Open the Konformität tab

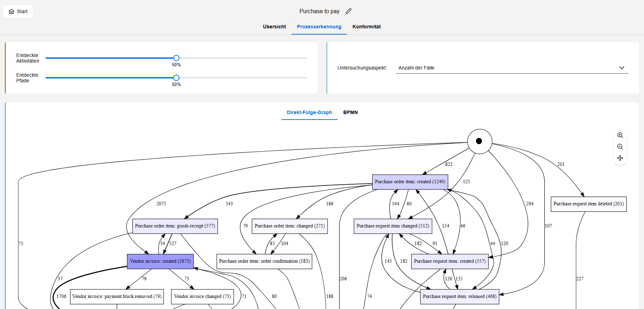click(366, 27)
